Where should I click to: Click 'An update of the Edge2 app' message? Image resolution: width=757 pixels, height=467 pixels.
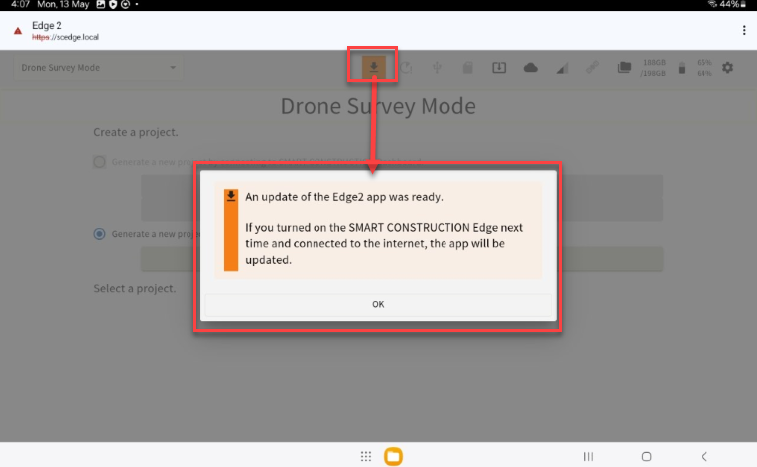(344, 197)
